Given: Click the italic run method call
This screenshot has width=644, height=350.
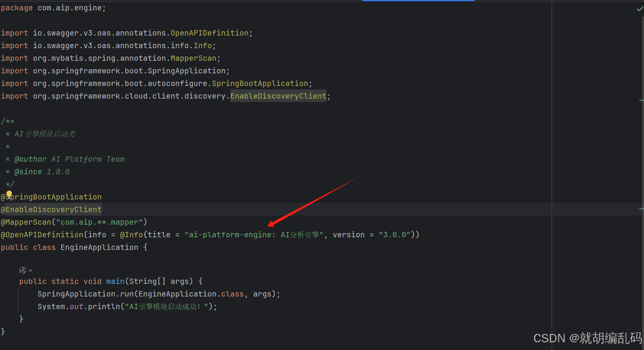Looking at the screenshot, I should coord(127,294).
